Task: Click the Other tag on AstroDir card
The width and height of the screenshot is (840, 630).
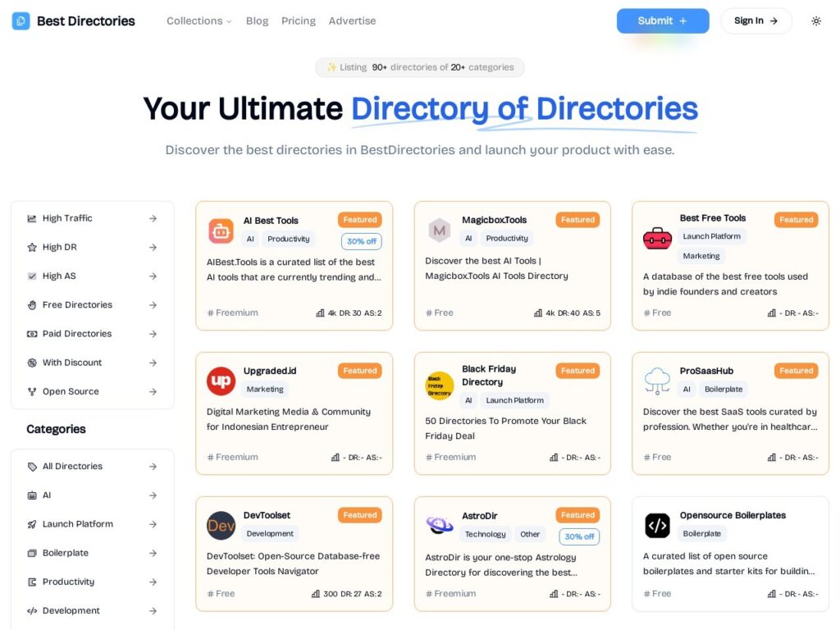Action: click(530, 535)
